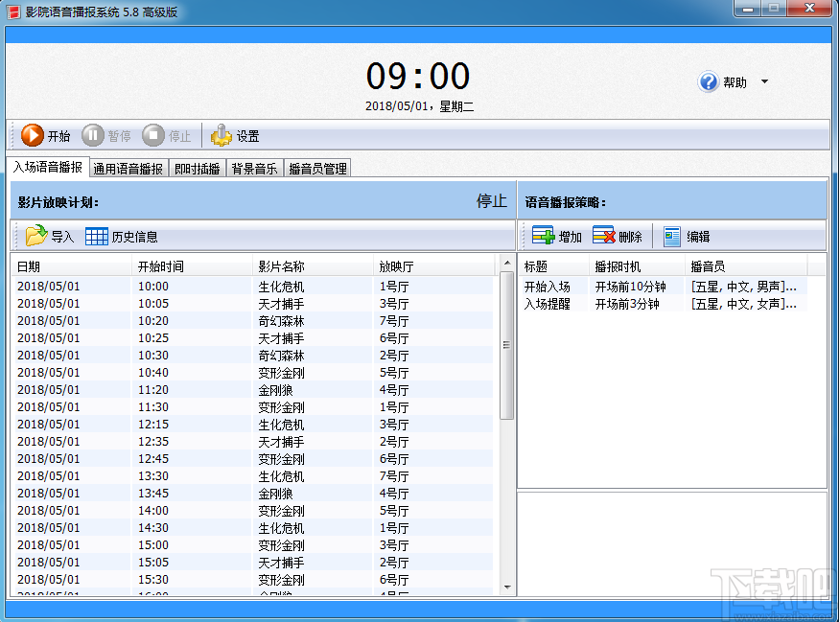Select the 即时插播 tab

click(x=198, y=167)
